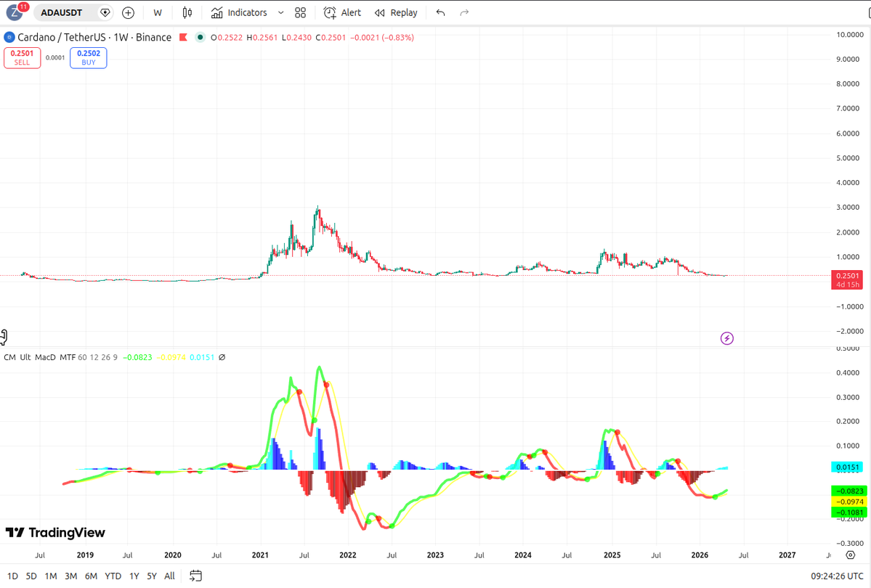Open symbol search via the plus icon
This screenshot has width=871, height=588.
coord(128,12)
